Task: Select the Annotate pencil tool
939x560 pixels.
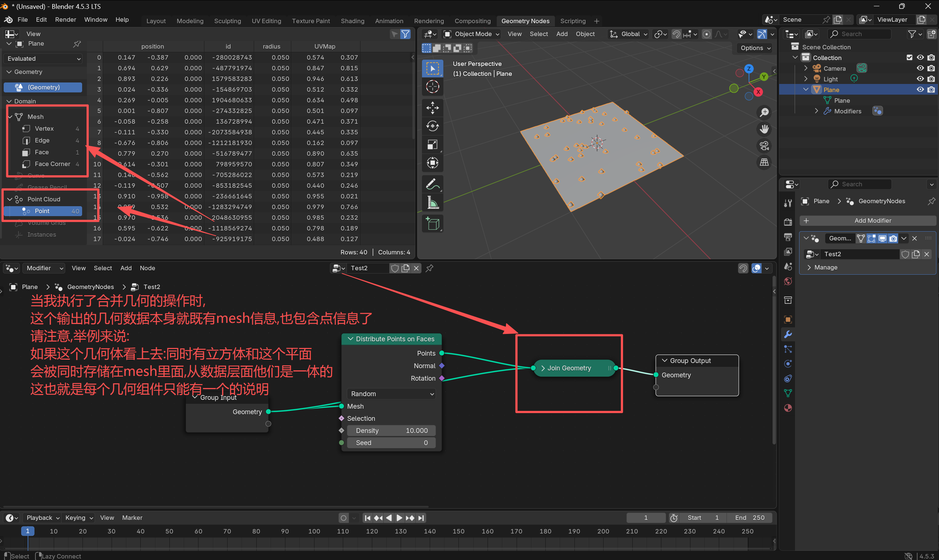Action: pos(432,184)
